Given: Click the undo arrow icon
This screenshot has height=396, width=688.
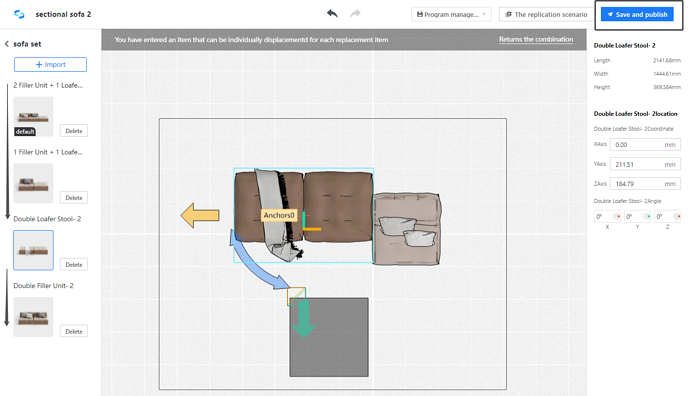Looking at the screenshot, I should point(332,14).
